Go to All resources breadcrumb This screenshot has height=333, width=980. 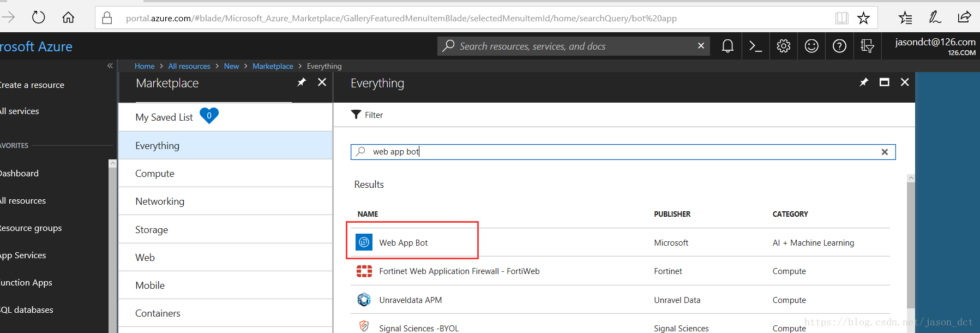(x=189, y=66)
